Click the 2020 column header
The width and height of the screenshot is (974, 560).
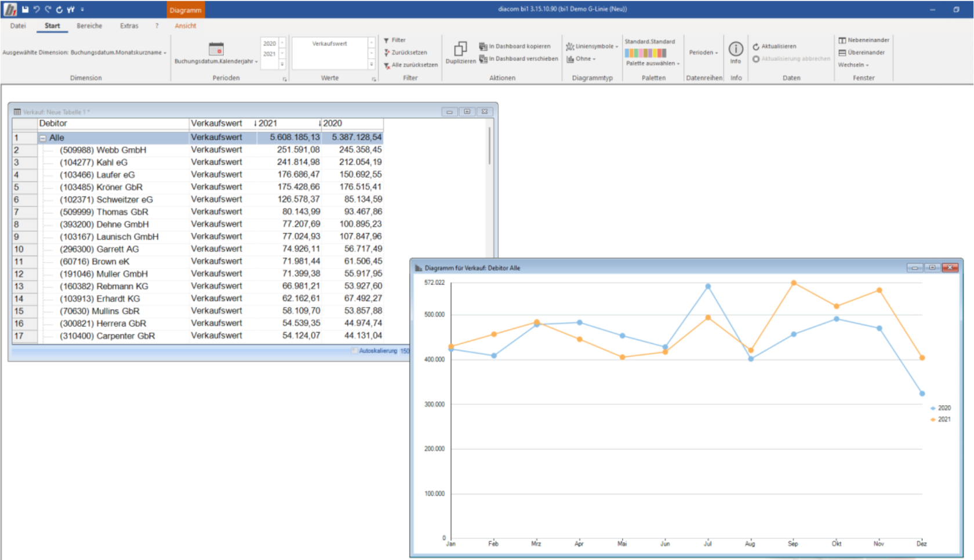[352, 123]
